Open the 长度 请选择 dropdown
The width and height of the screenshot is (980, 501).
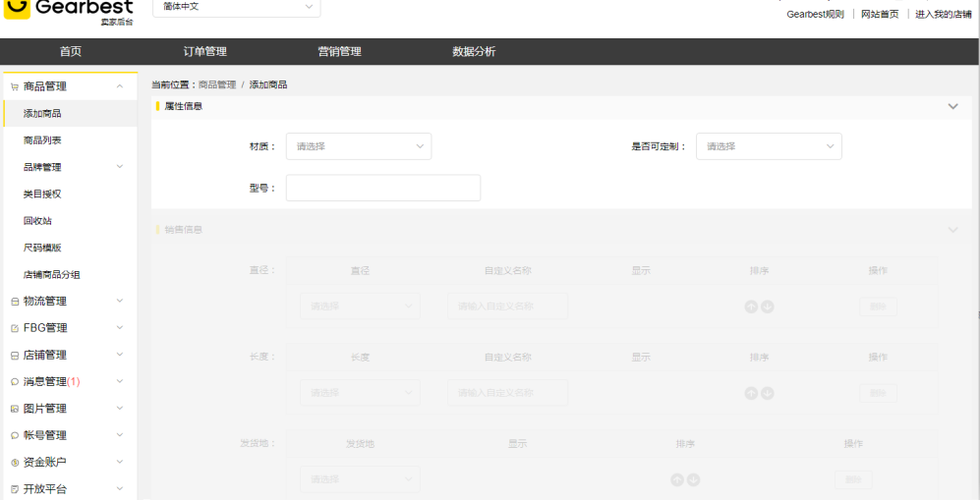pyautogui.click(x=360, y=392)
